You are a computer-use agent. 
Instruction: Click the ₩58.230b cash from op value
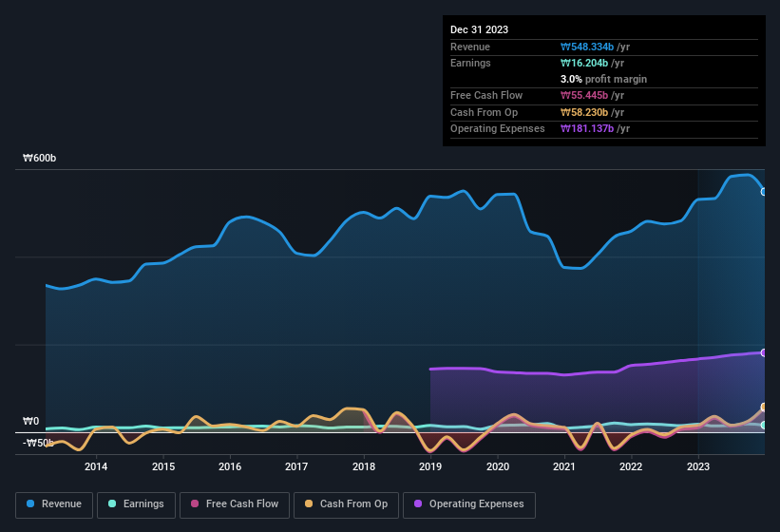coord(584,112)
